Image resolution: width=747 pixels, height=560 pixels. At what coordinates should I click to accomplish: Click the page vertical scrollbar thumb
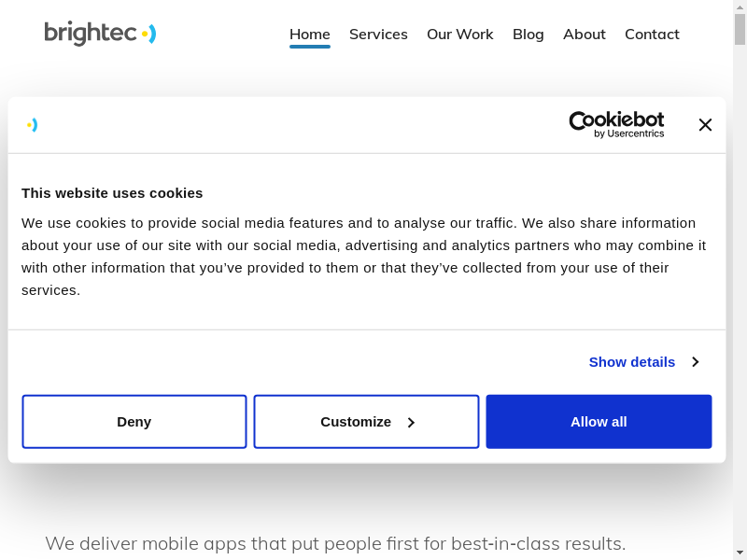point(740,30)
